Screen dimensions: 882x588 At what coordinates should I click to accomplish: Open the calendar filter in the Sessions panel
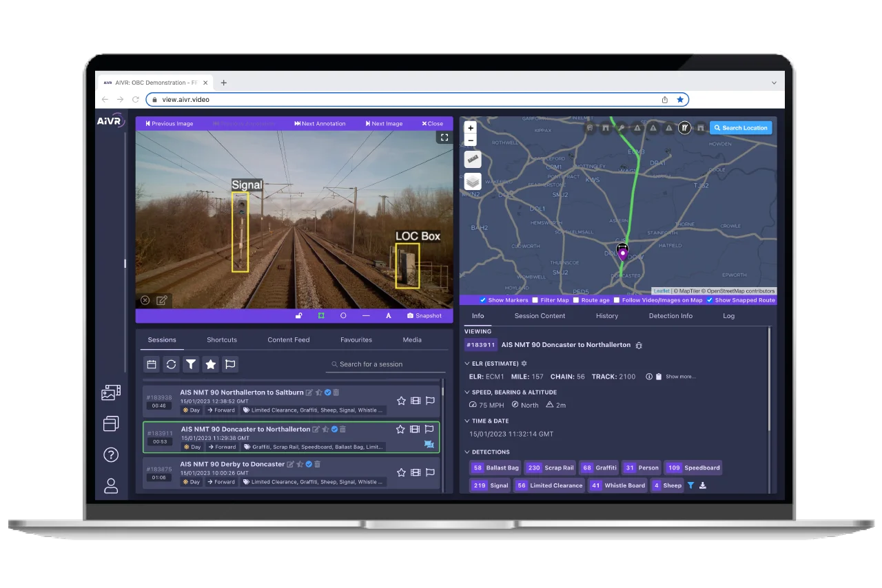tap(151, 364)
